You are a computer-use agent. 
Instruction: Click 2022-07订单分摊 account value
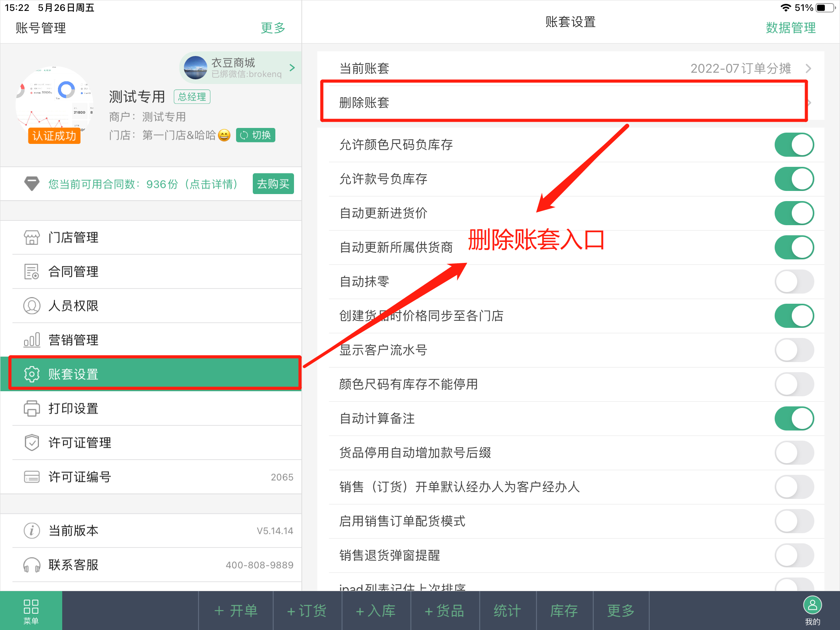click(741, 68)
